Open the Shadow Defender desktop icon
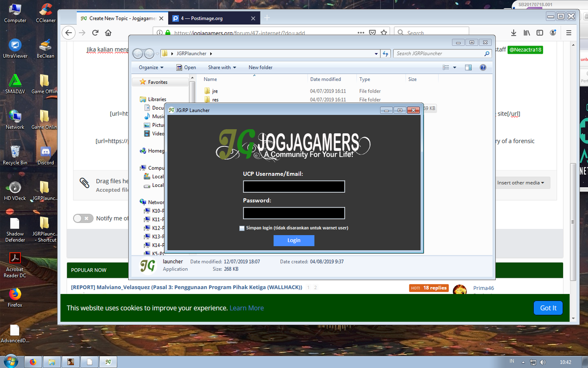The image size is (588, 368). 15,229
